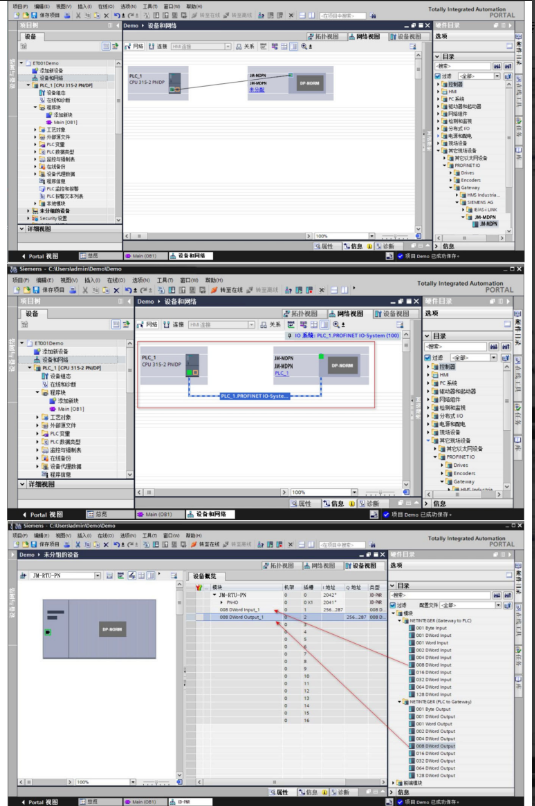Click green port on JM-MDPN in middle window
Screen dimensions: 535x806
click(x=321, y=356)
